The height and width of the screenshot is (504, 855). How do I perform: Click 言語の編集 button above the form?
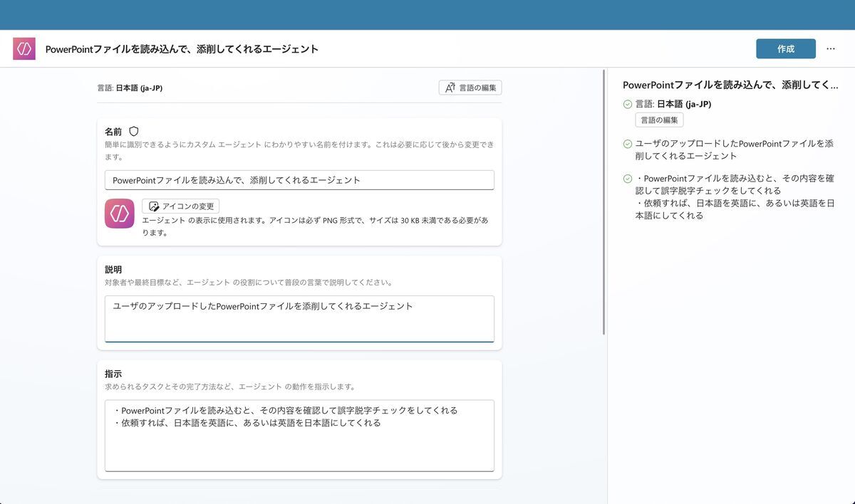470,88
